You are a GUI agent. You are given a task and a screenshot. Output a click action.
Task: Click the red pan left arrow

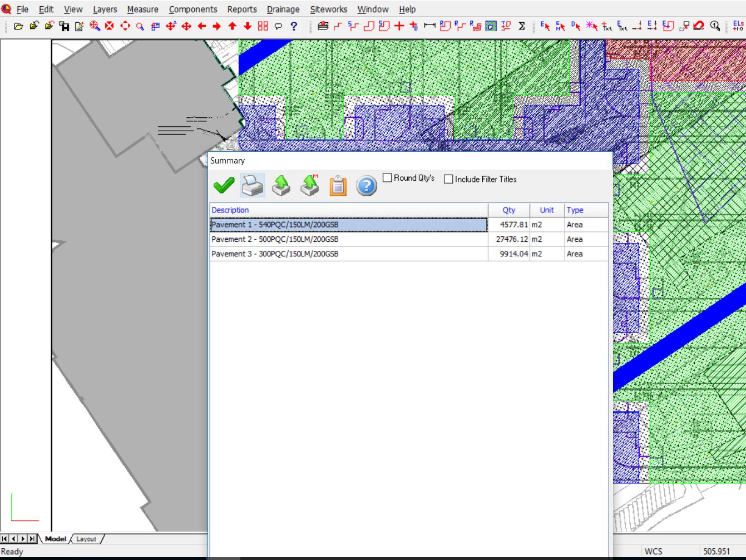pyautogui.click(x=201, y=26)
